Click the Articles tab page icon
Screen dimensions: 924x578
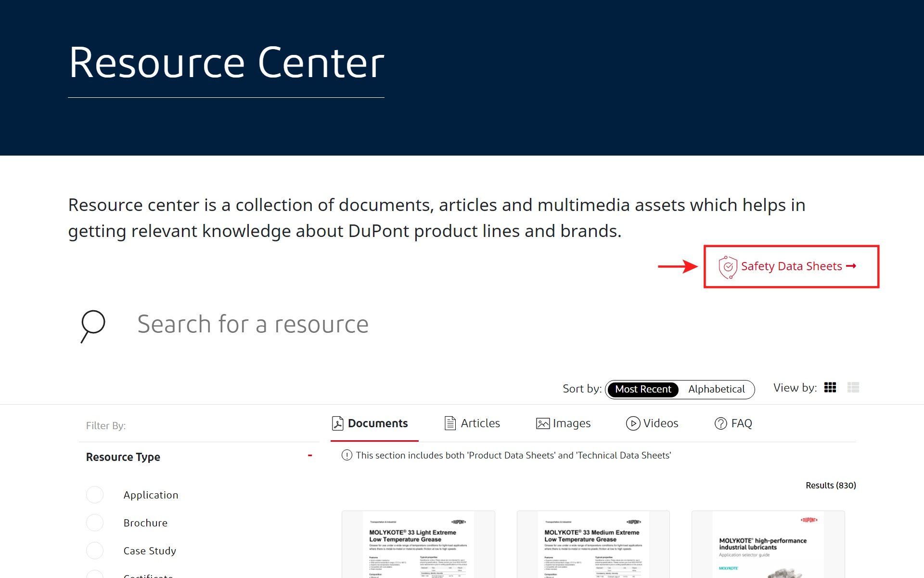pos(450,423)
